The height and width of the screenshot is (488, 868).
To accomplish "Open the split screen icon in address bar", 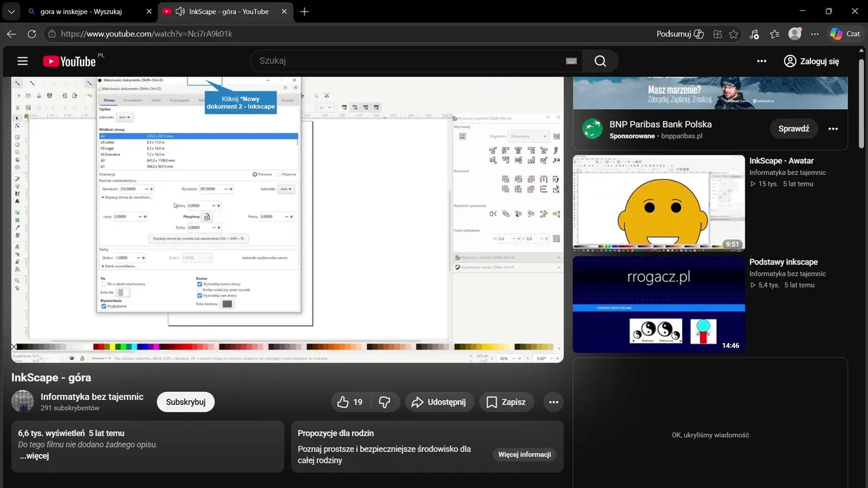I will pyautogui.click(x=717, y=34).
